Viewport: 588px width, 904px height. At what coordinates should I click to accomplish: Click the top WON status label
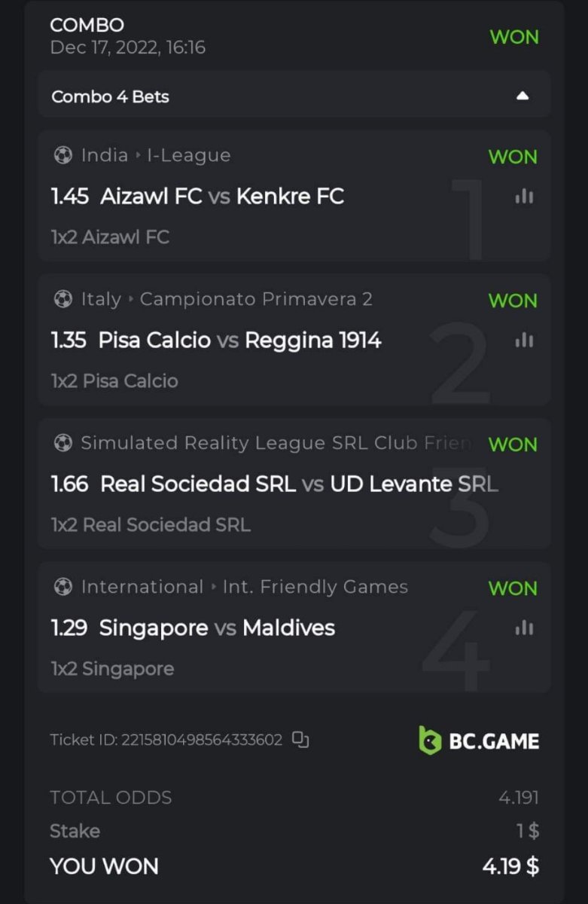514,37
